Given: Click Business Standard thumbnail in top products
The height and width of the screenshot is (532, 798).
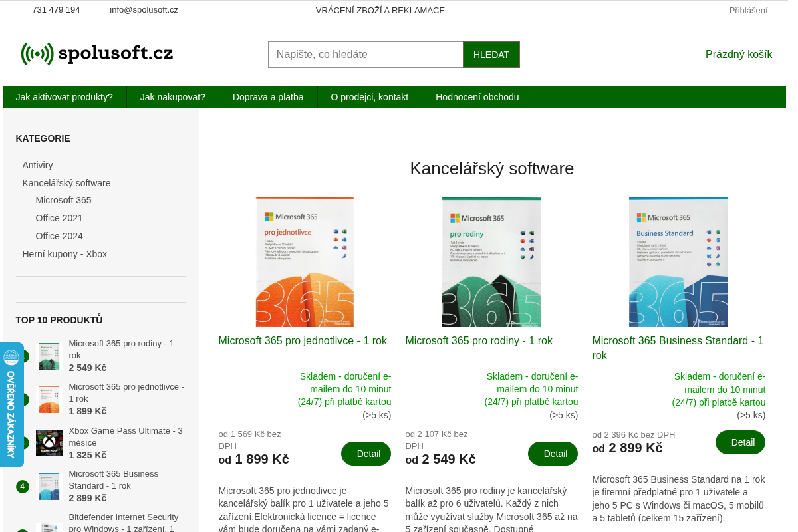Looking at the screenshot, I should (x=49, y=487).
